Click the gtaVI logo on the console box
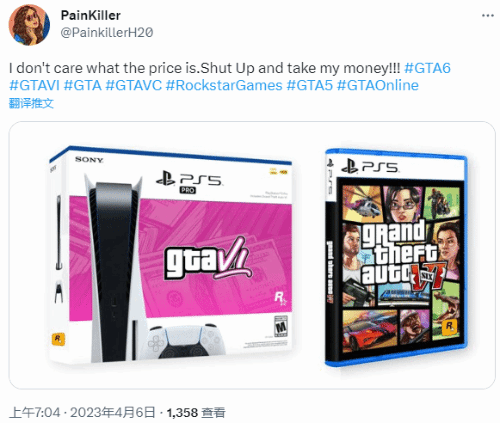Screen dimensions: 500x423 [x=208, y=259]
